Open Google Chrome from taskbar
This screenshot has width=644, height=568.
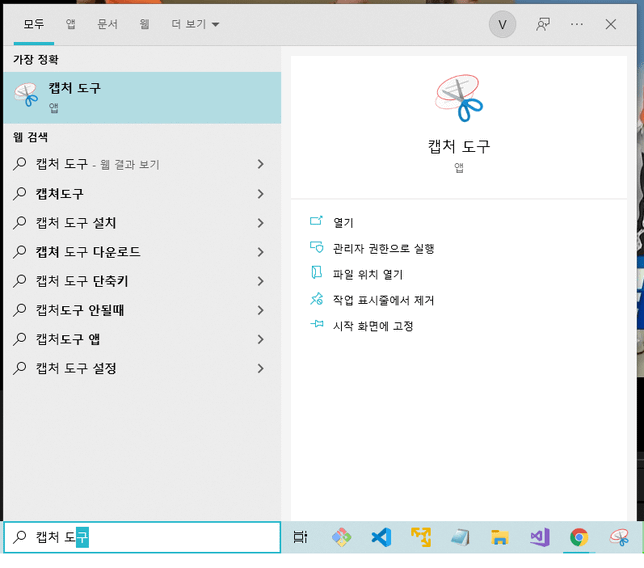point(579,537)
